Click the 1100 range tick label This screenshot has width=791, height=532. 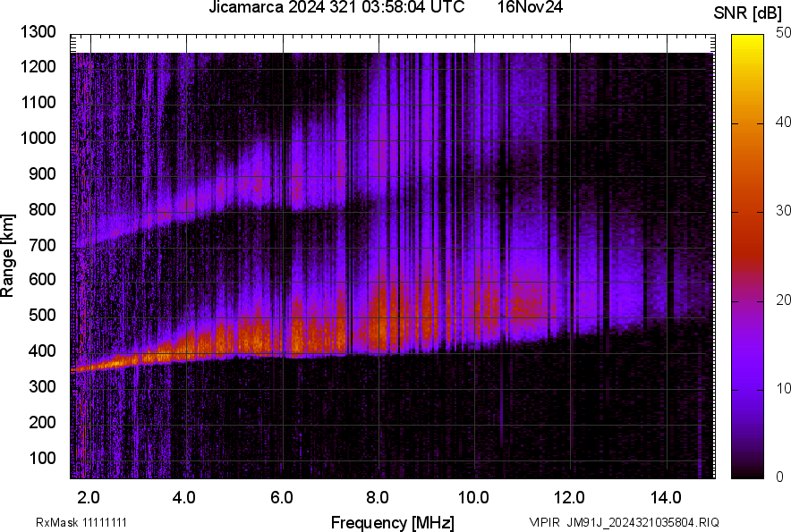click(x=38, y=102)
